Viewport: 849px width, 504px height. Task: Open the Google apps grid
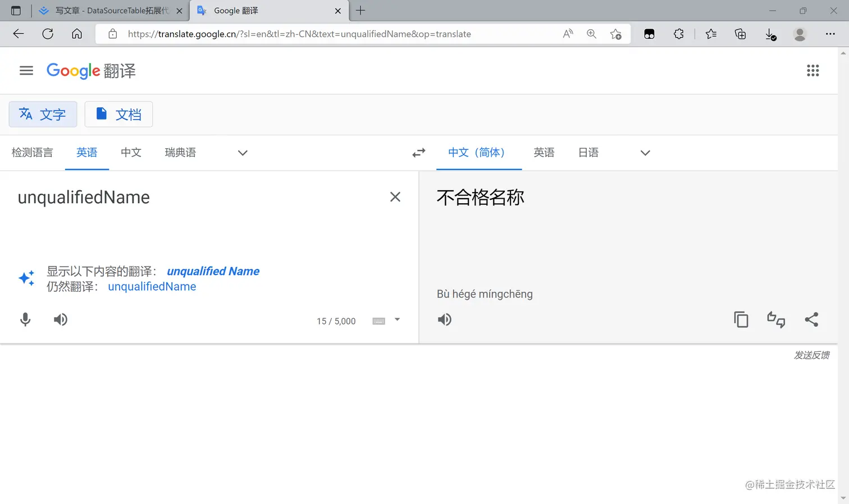click(x=813, y=71)
